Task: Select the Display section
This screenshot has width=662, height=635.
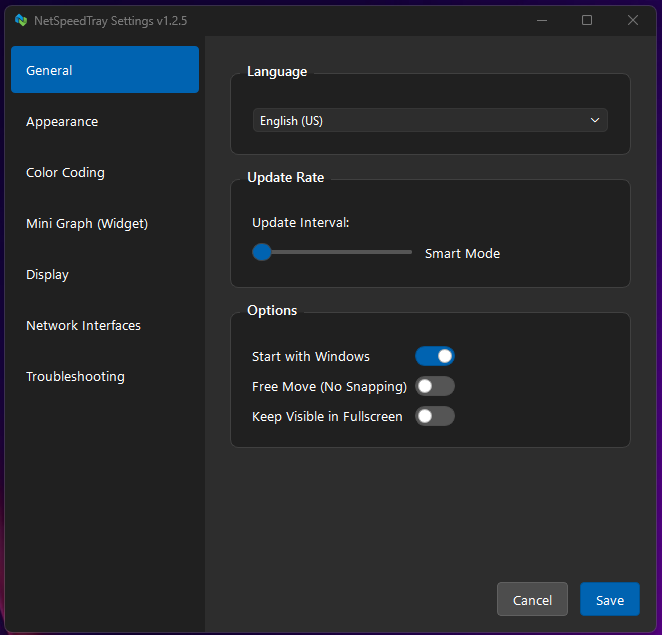Action: (105, 274)
